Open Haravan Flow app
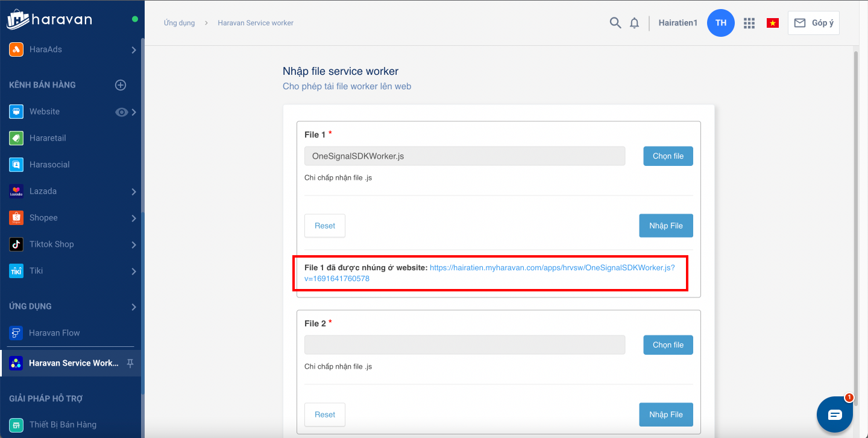The width and height of the screenshot is (868, 438). [x=54, y=333]
